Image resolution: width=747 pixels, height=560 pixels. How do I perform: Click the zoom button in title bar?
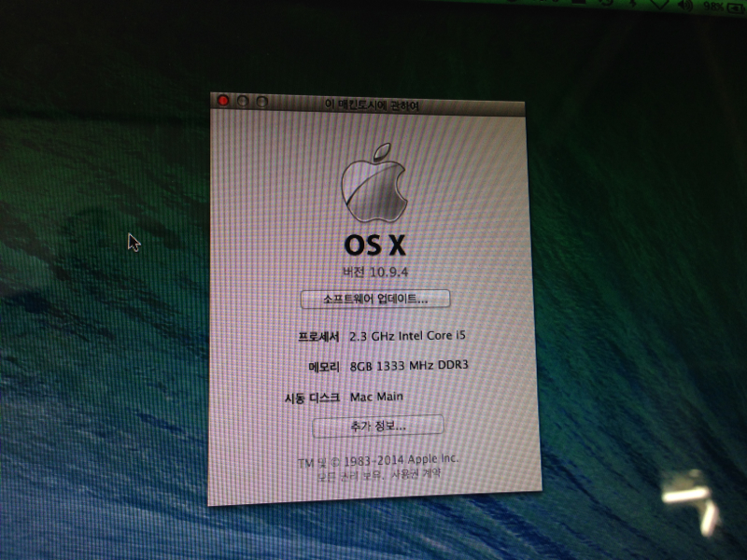click(x=262, y=102)
